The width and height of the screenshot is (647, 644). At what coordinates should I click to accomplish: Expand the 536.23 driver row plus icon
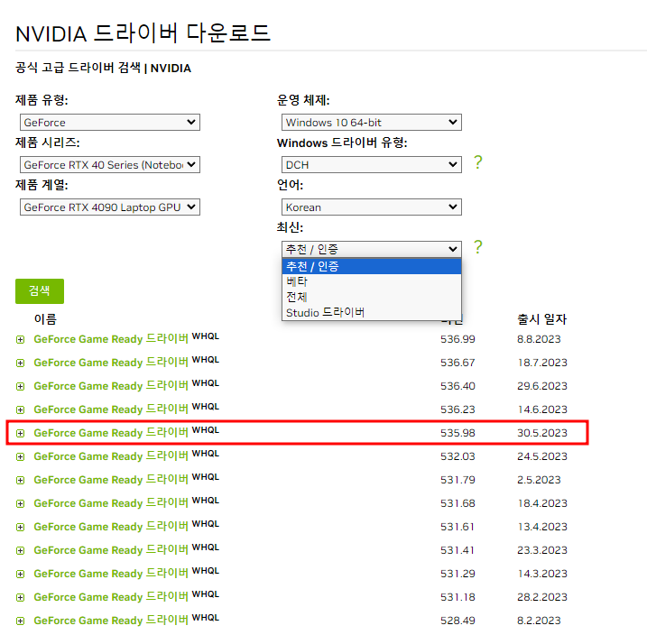(x=20, y=410)
